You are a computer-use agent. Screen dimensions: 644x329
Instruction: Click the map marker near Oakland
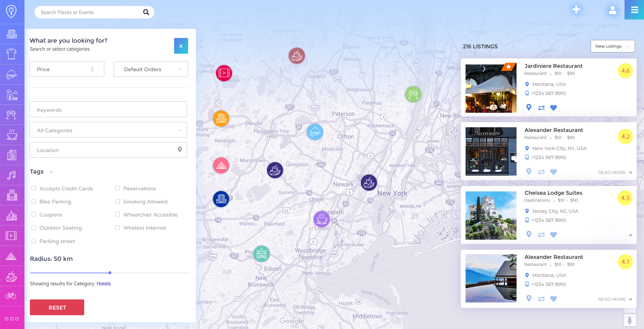pyautogui.click(x=297, y=56)
